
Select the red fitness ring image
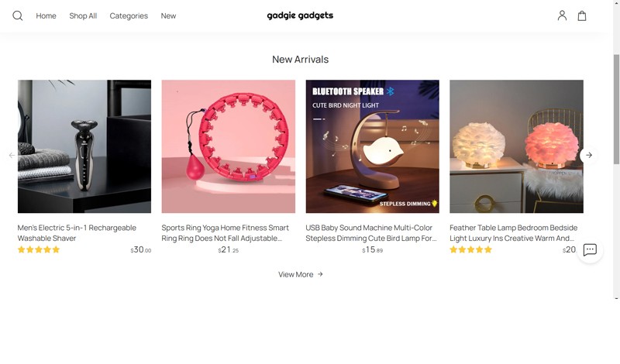[x=228, y=146]
